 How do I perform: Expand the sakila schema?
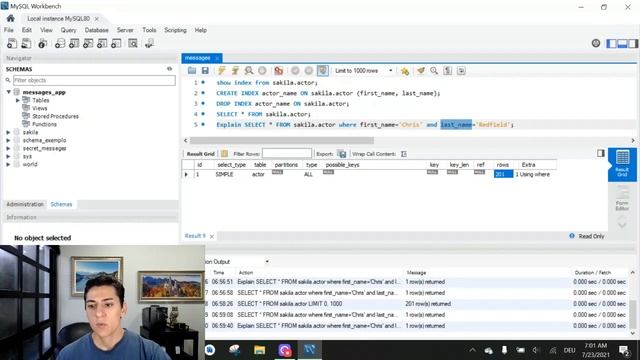point(8,132)
